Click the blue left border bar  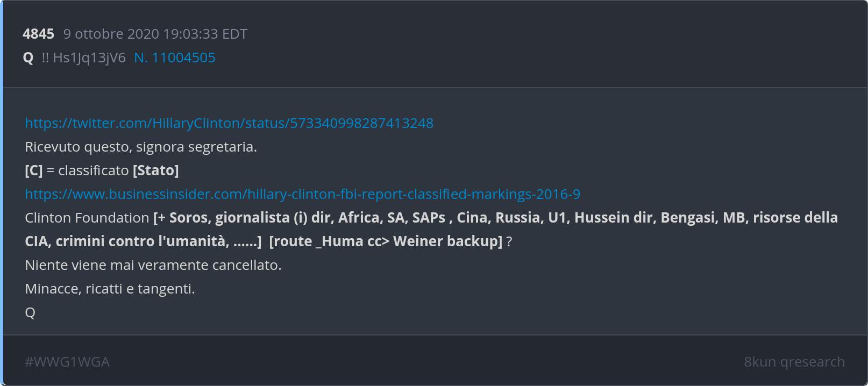click(2, 193)
